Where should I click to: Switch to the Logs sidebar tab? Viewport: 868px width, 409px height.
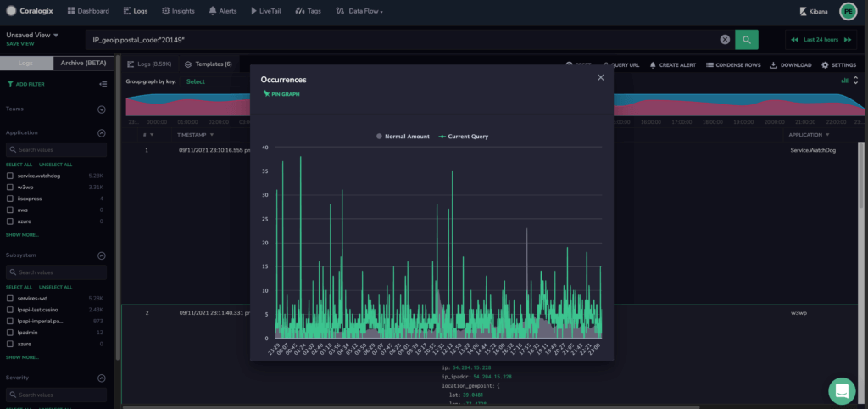tap(26, 63)
